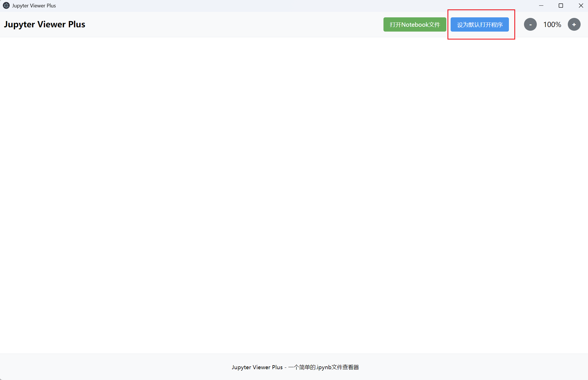Viewport: 588px width, 380px height.
Task: Click the Jupyter app icon in title bar
Action: 6,5
